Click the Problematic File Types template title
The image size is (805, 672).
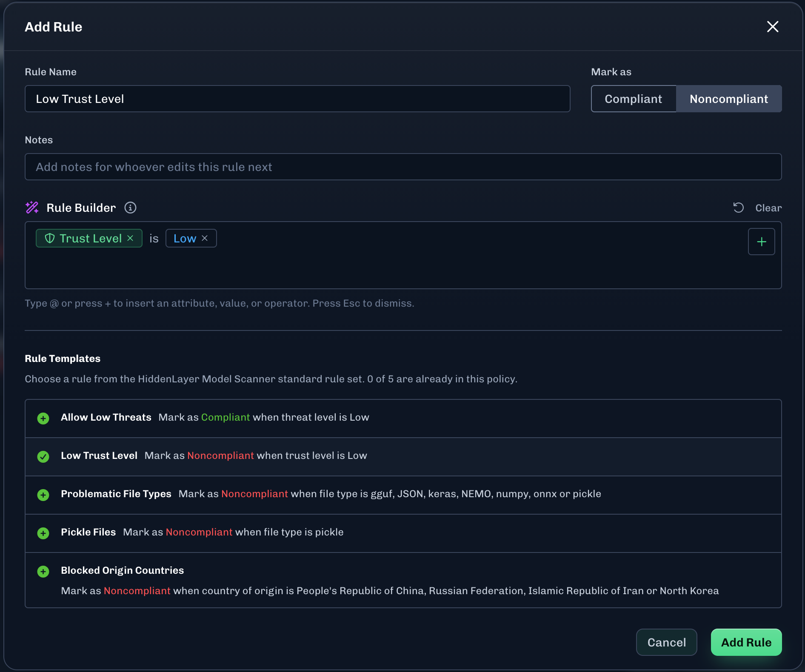(116, 494)
